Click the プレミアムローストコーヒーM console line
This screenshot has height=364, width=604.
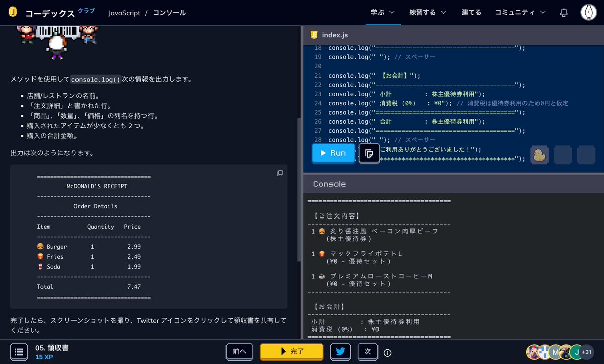[x=371, y=276]
